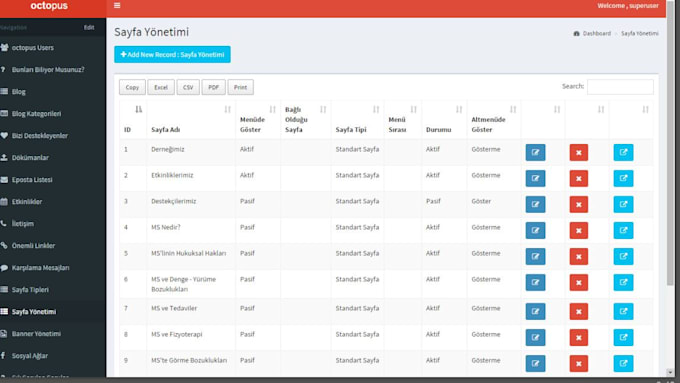
Task: Copy table data with Copy button
Action: [132, 87]
